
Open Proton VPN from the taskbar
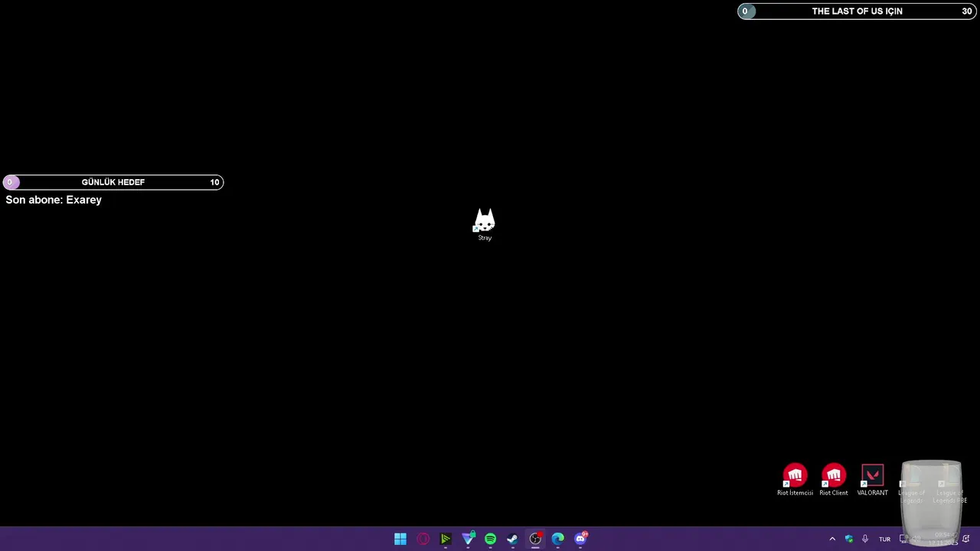(468, 539)
